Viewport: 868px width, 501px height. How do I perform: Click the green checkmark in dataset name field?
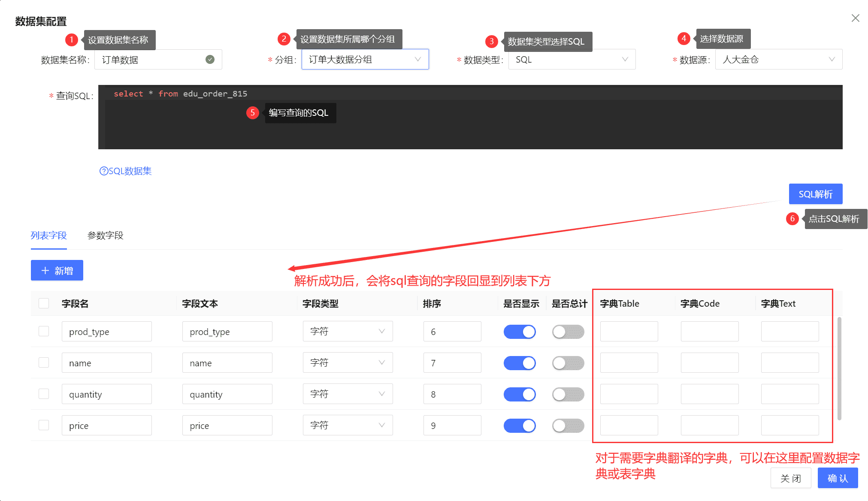pyautogui.click(x=210, y=60)
